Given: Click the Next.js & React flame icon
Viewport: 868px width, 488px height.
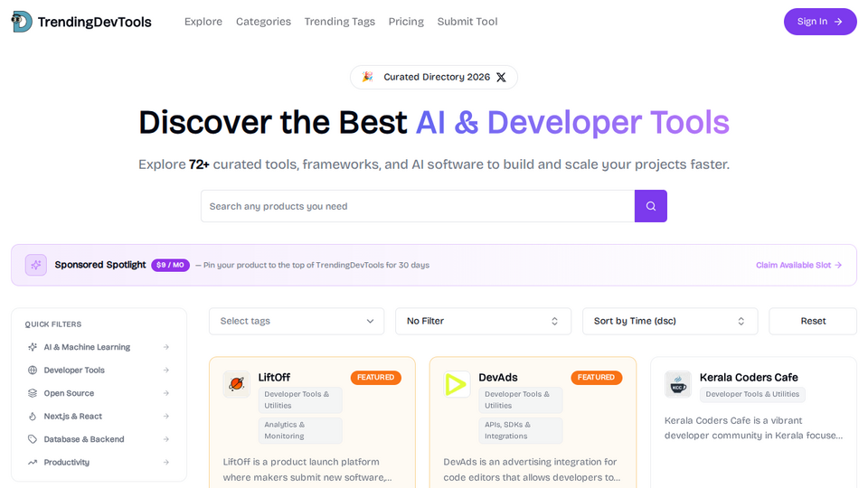Looking at the screenshot, I should 33,416.
